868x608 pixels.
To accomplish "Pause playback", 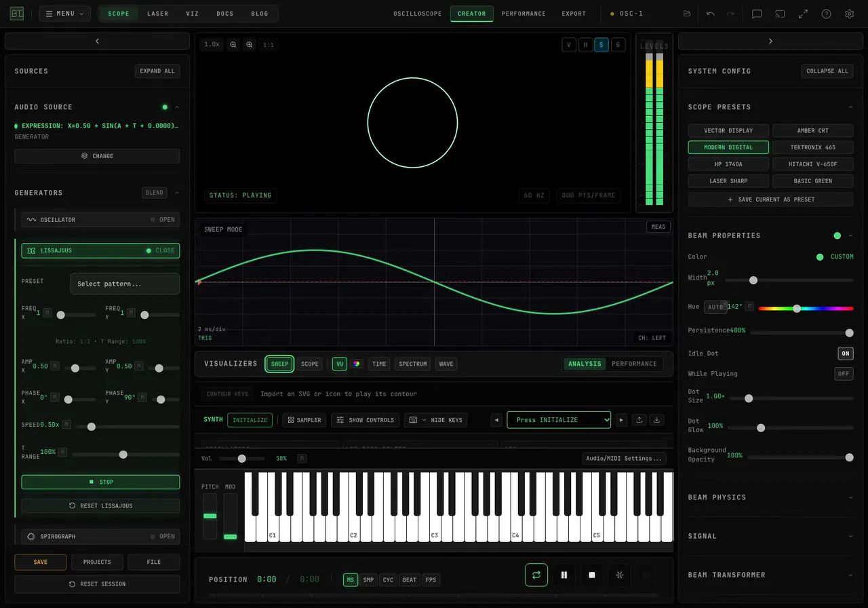I will (x=564, y=575).
